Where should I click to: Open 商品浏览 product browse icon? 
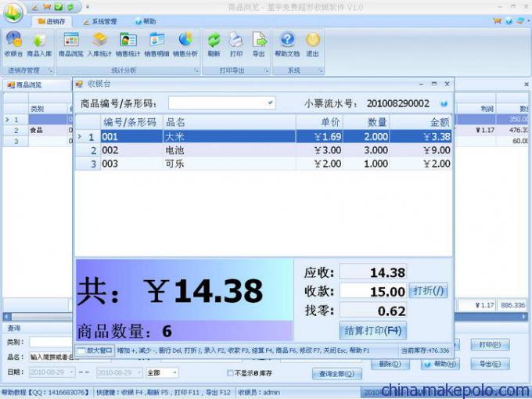pos(71,44)
